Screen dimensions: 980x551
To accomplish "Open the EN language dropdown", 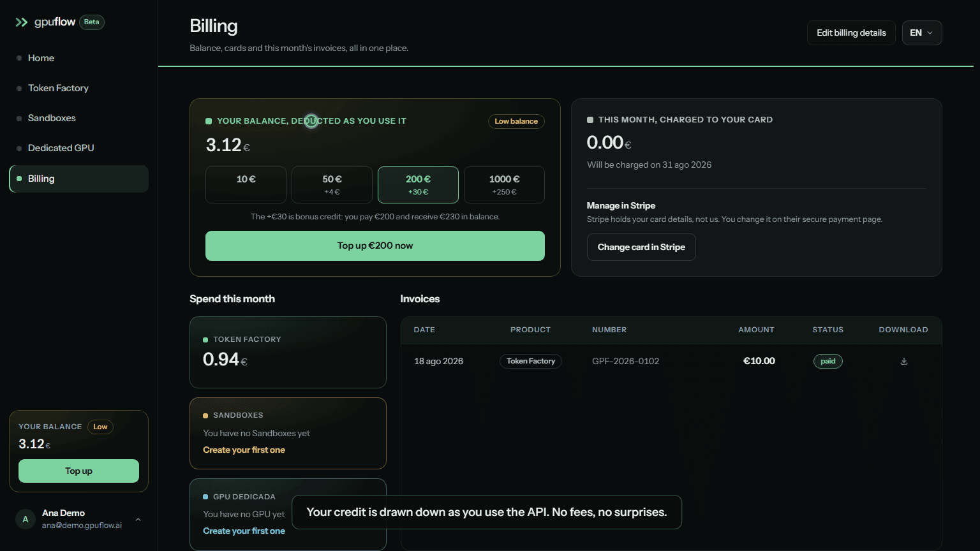I will pyautogui.click(x=922, y=33).
